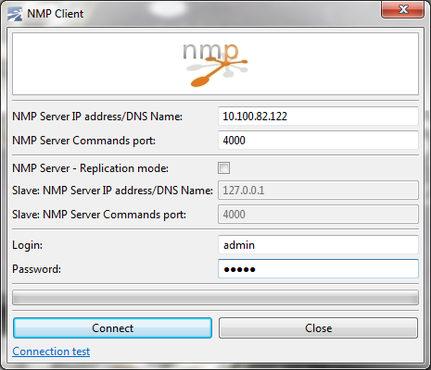The width and height of the screenshot is (431, 370).
Task: Focus the Password field
Action: (318, 269)
